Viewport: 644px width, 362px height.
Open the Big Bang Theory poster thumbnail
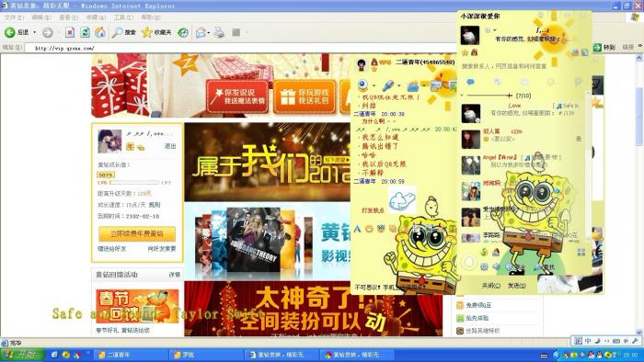click(x=253, y=239)
